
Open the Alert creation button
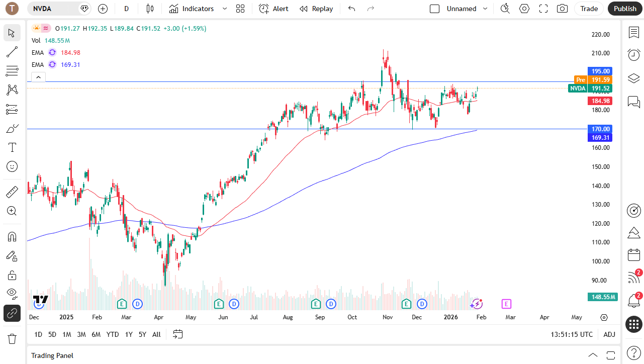point(274,9)
